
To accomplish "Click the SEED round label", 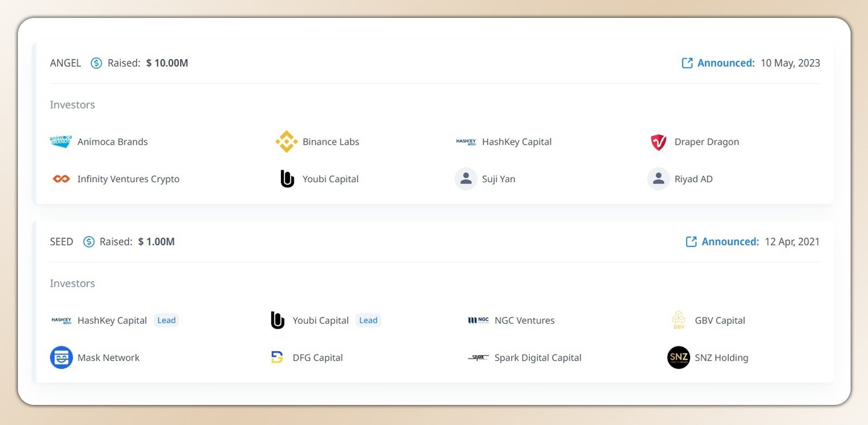I will coord(61,242).
